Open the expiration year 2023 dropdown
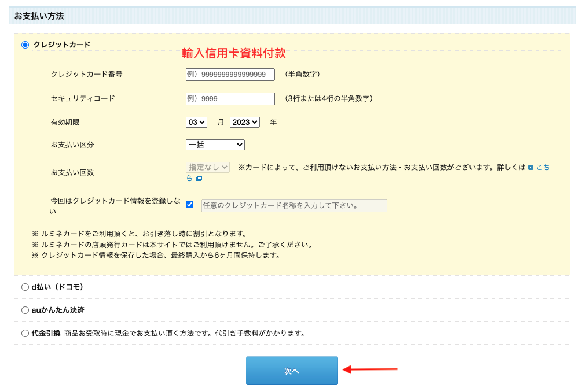 tap(244, 122)
